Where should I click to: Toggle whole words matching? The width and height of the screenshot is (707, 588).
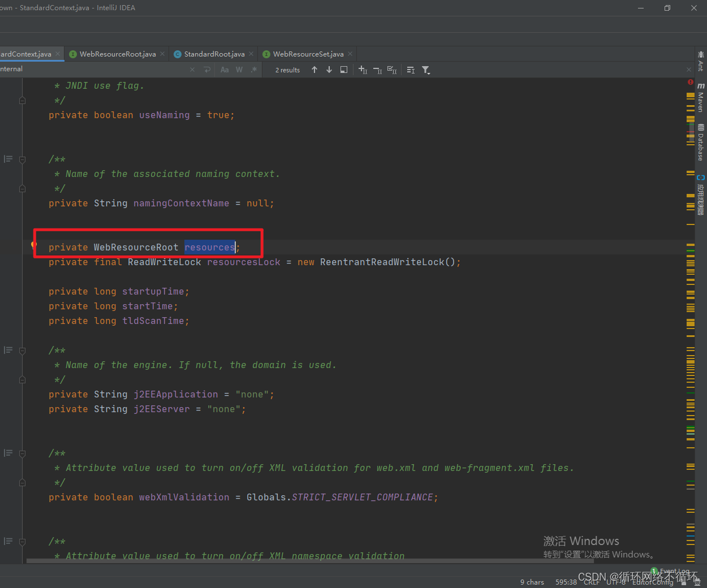coord(239,70)
